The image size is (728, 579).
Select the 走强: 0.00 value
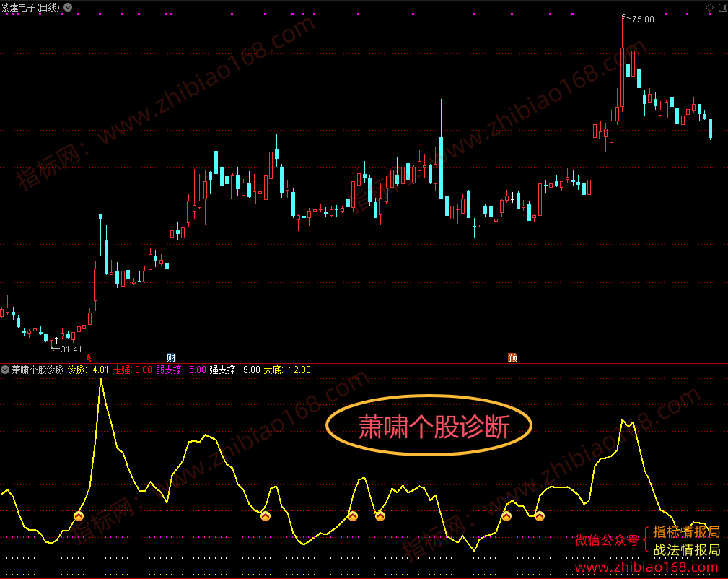(133, 370)
